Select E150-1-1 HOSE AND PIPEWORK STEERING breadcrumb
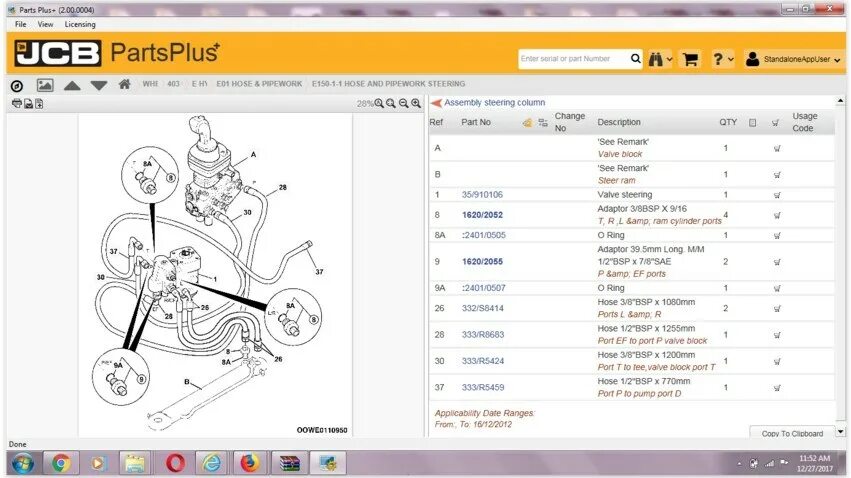 388,84
